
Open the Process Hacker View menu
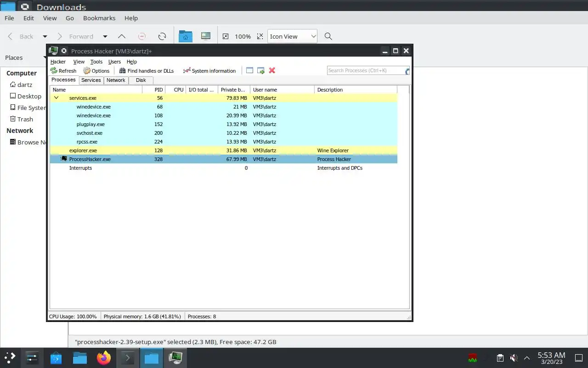click(79, 62)
